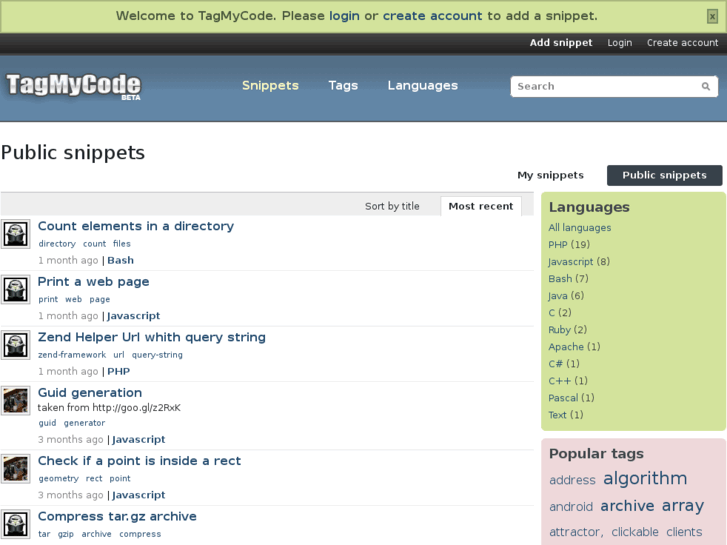Open Print a web page snippet
Screen dimensions: 727x545
[93, 282]
